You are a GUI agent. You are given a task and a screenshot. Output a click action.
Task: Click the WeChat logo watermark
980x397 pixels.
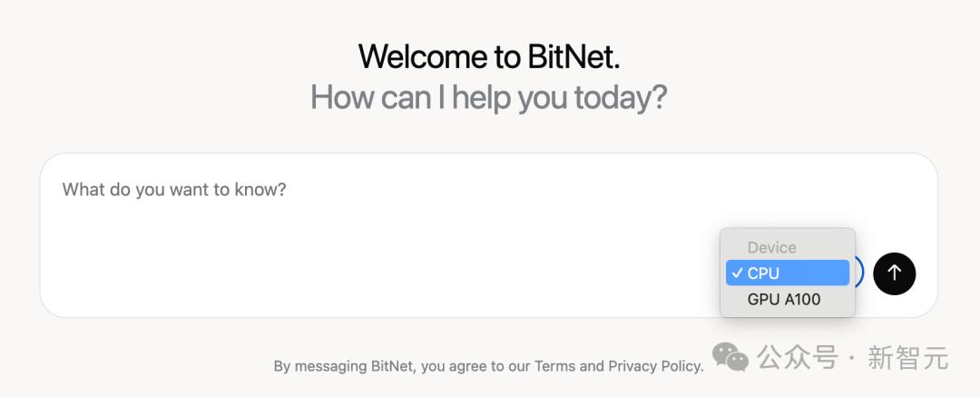tap(730, 356)
